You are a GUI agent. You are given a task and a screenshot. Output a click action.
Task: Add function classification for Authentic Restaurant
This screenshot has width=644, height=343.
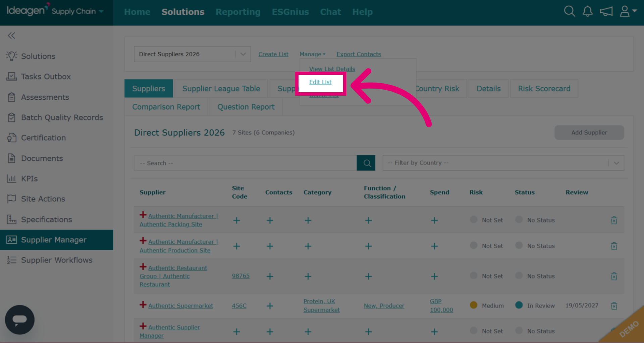pyautogui.click(x=368, y=277)
